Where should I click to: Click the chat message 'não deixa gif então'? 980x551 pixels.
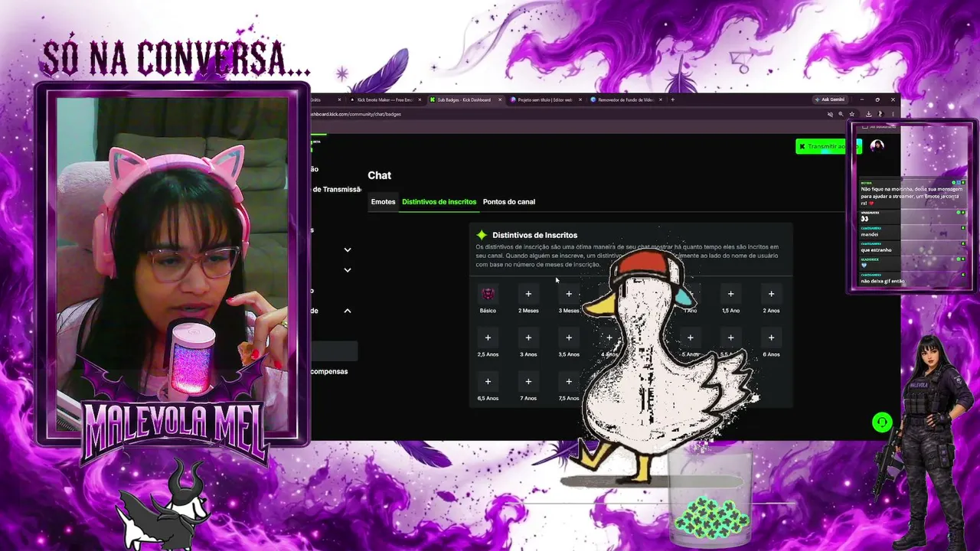[883, 281]
